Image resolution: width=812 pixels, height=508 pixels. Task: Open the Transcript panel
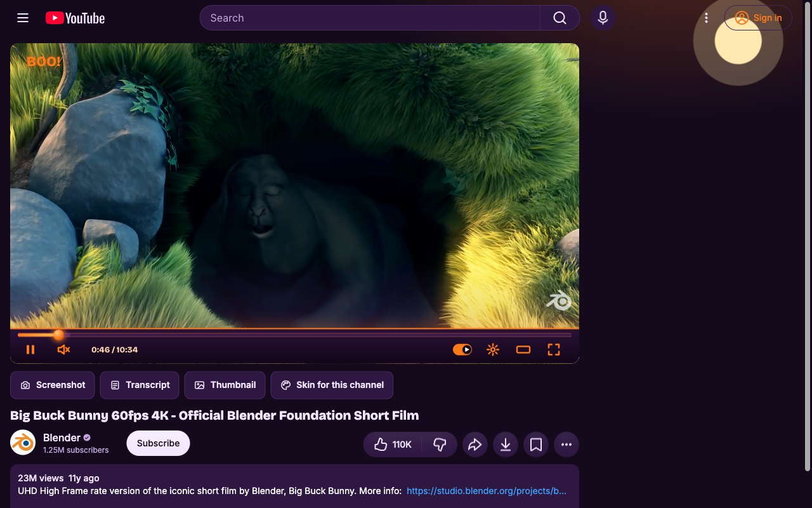140,385
